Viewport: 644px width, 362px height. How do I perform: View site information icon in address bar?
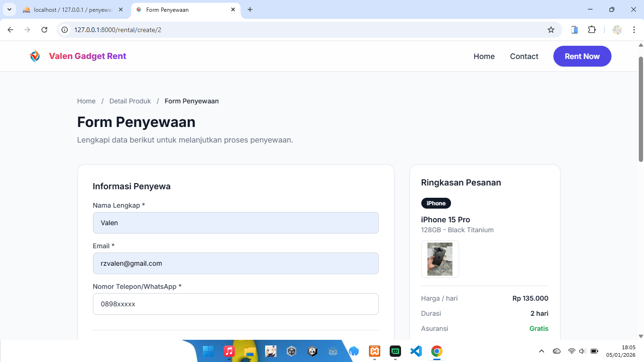click(x=65, y=30)
